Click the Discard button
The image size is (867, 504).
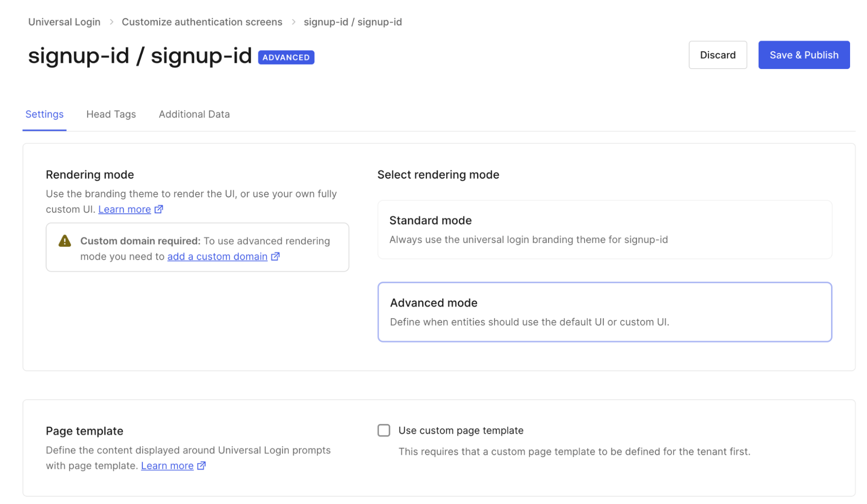click(x=717, y=55)
